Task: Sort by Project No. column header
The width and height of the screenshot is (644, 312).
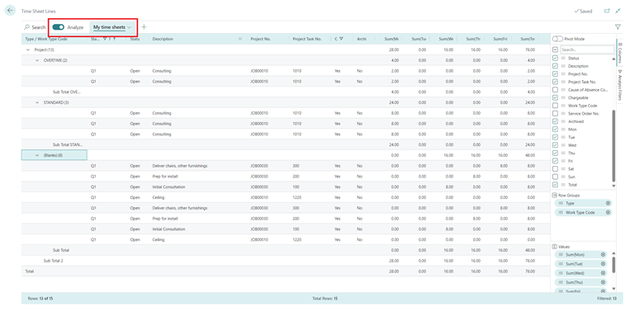Action: tap(260, 39)
